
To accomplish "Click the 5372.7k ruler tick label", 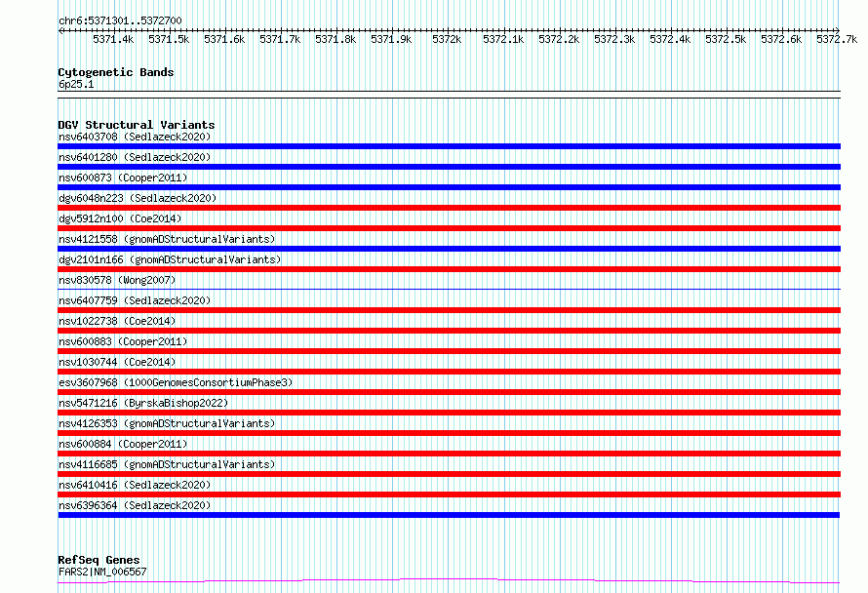I will [x=837, y=39].
